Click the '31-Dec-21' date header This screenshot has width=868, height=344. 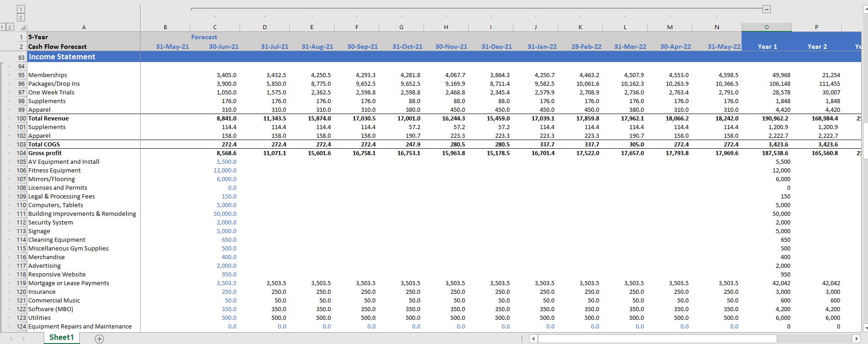point(497,47)
